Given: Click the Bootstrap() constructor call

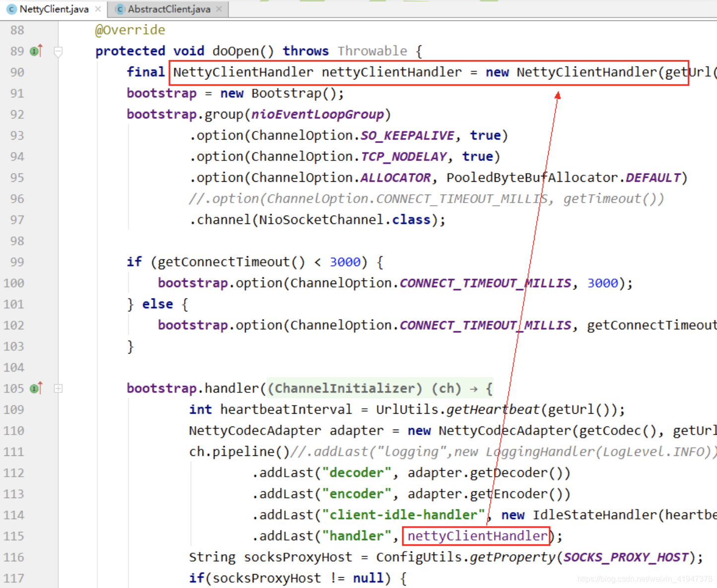Looking at the screenshot, I should [293, 93].
